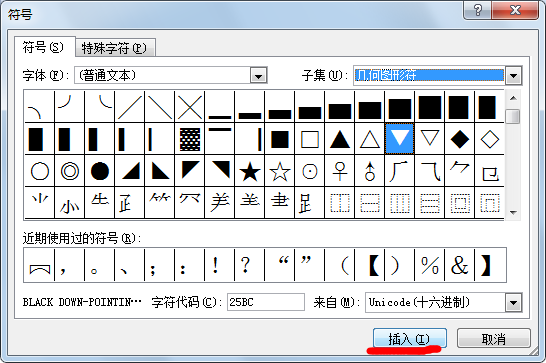546x363 pixels.
Task: Select the forward diagonal line symbol
Action: coord(130,107)
